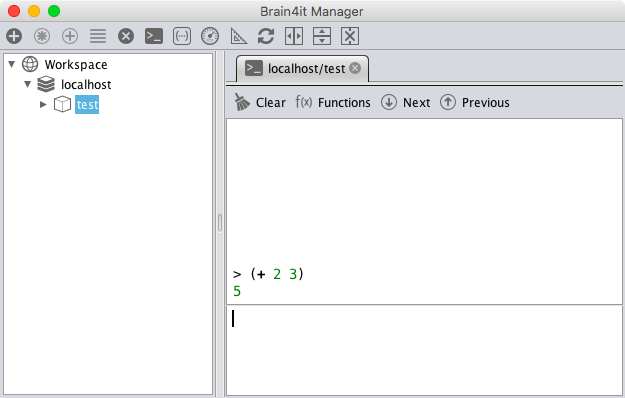Click the create module asterisk icon
The width and height of the screenshot is (625, 398).
point(42,36)
